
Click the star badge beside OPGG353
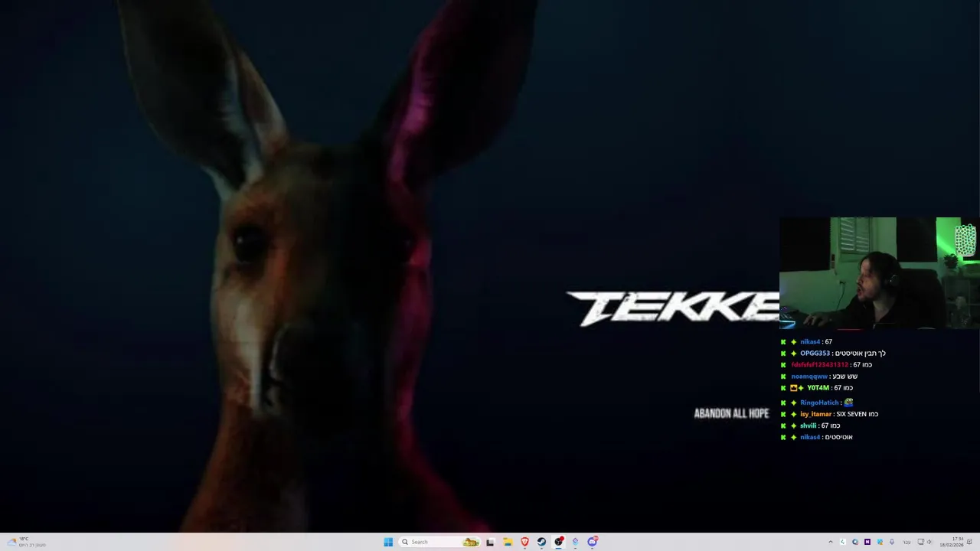tap(794, 354)
